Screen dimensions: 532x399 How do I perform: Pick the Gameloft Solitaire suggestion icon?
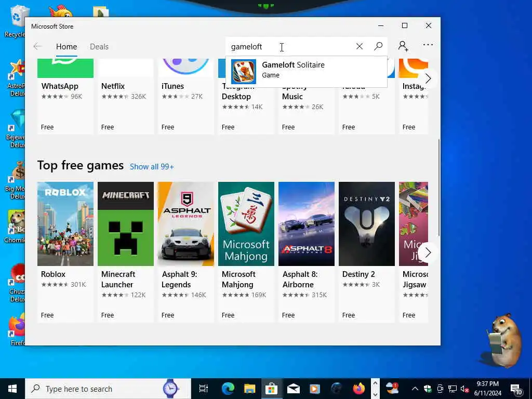[243, 72]
